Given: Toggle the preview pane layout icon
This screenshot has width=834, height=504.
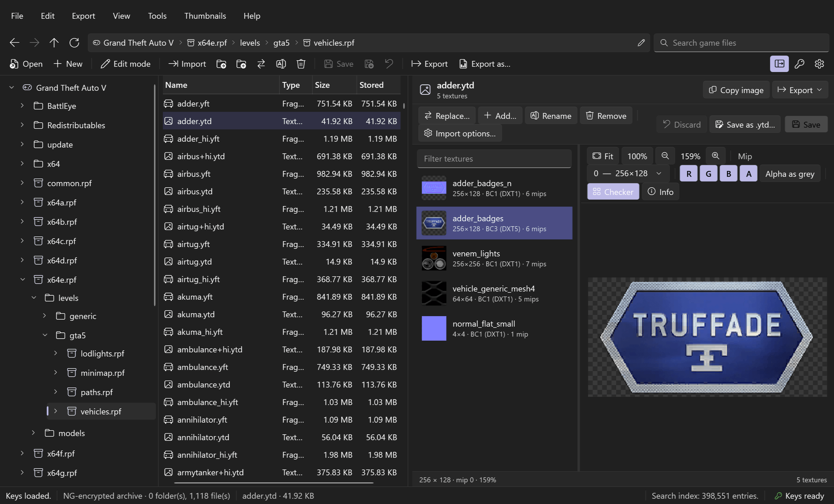Looking at the screenshot, I should [779, 64].
